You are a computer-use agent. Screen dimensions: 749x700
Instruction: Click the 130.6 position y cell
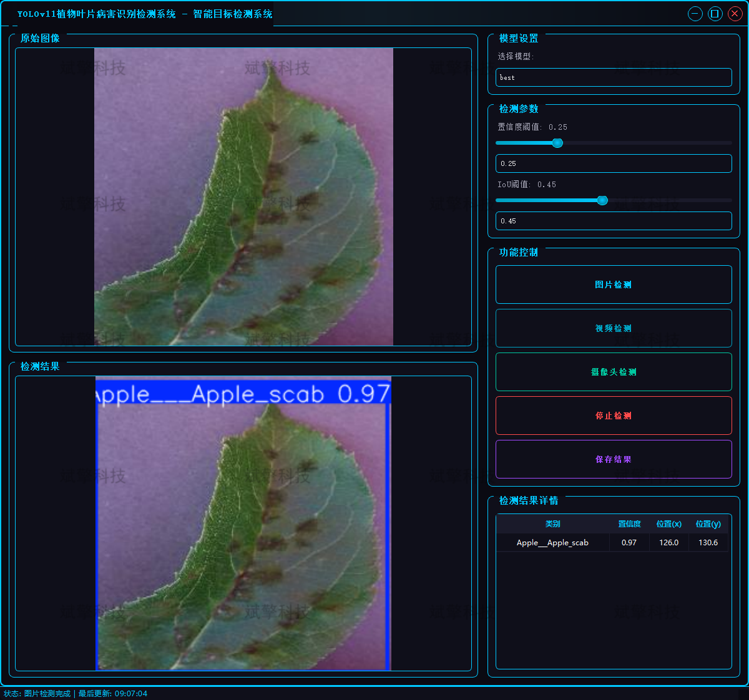(x=708, y=543)
